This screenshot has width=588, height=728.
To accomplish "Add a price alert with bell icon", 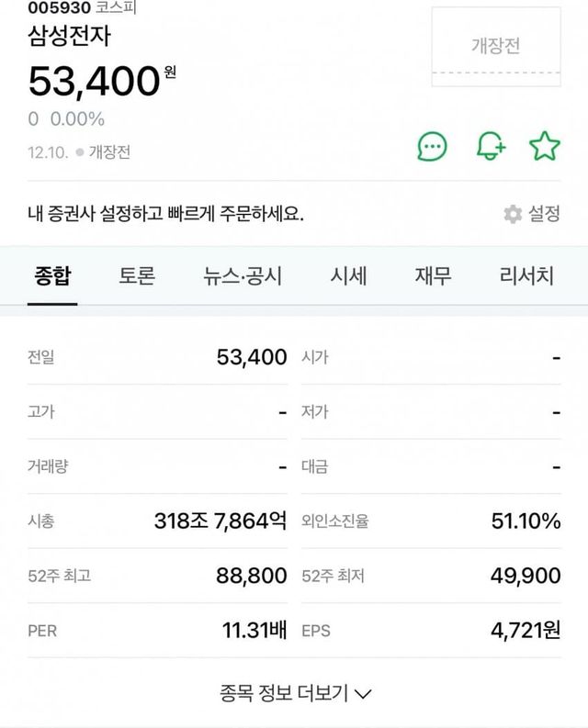I will (x=490, y=146).
